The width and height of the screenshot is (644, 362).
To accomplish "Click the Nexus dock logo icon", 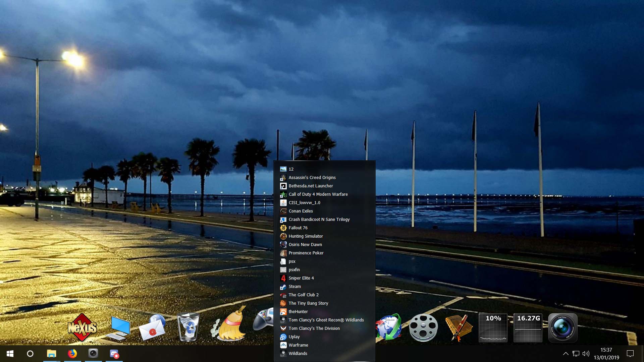I will click(82, 327).
